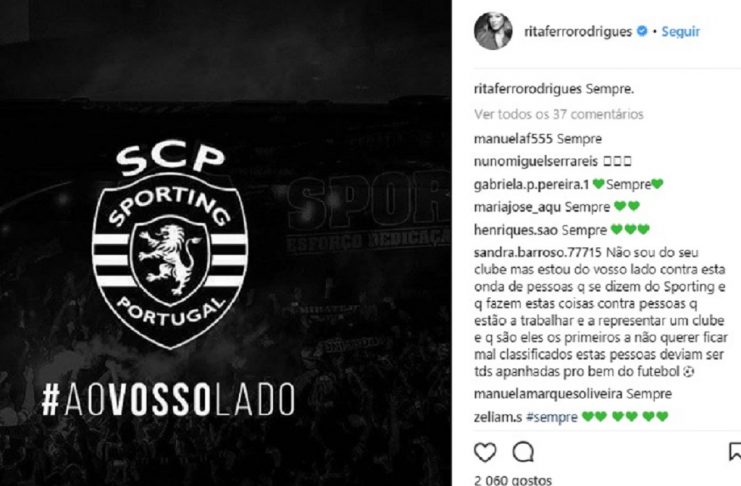Click the Sporting Portugal crest image
The height and width of the screenshot is (486, 741).
(x=170, y=246)
